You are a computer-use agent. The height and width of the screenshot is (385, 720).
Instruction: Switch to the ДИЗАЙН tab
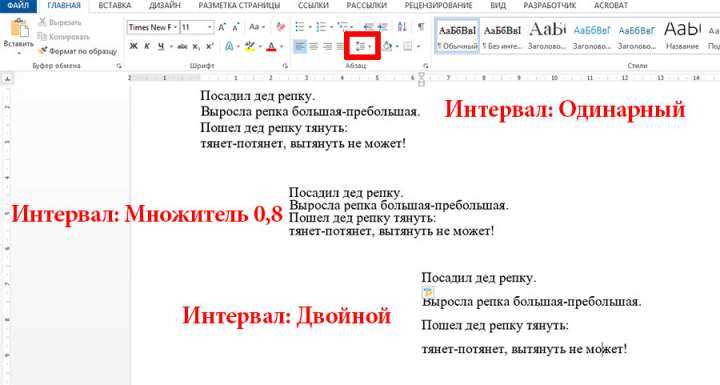165,6
